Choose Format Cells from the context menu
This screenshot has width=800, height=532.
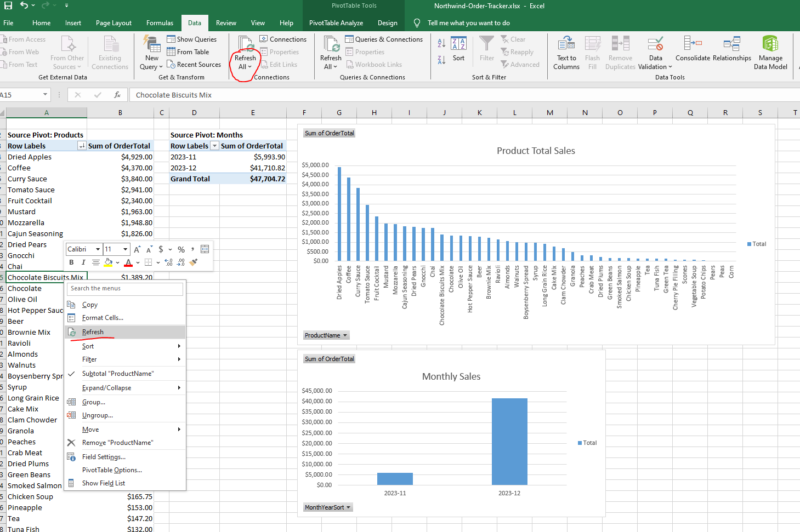point(125,318)
